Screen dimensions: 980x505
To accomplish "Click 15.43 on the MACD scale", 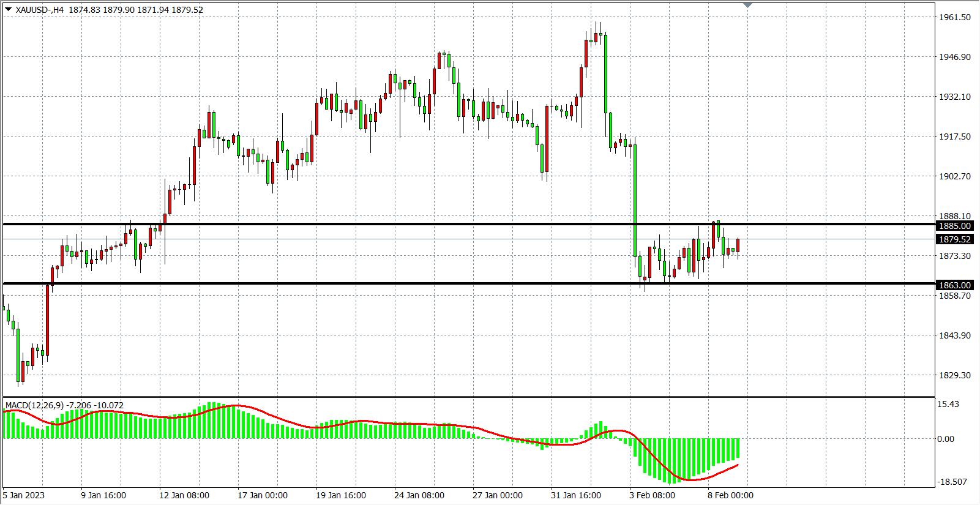I will (948, 404).
